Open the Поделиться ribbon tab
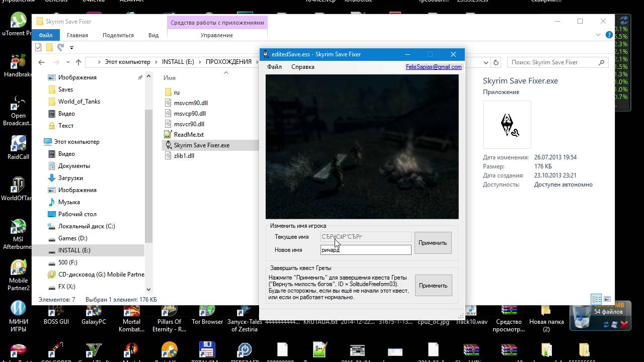Screen dimensions: 644x362 tap(118, 35)
